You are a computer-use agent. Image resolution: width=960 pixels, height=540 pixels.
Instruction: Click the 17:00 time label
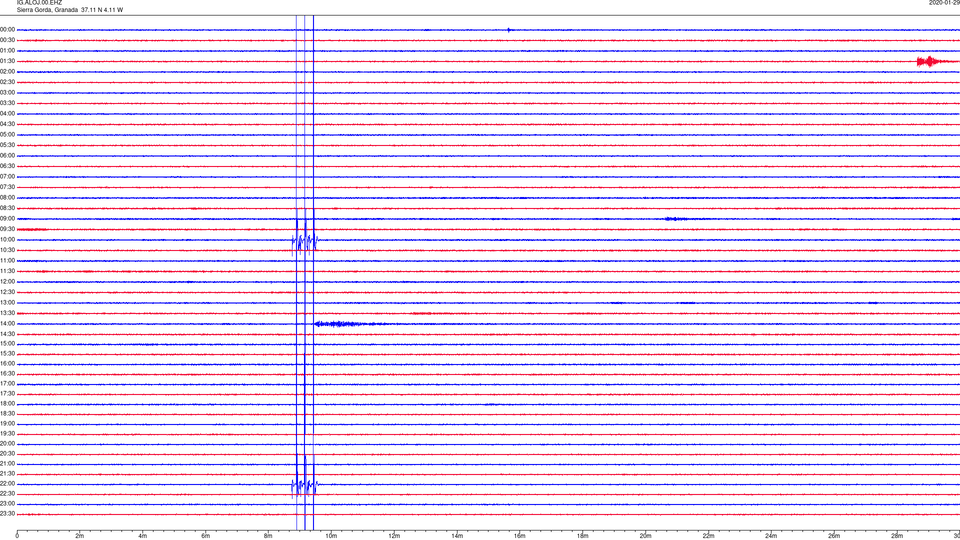7,384
